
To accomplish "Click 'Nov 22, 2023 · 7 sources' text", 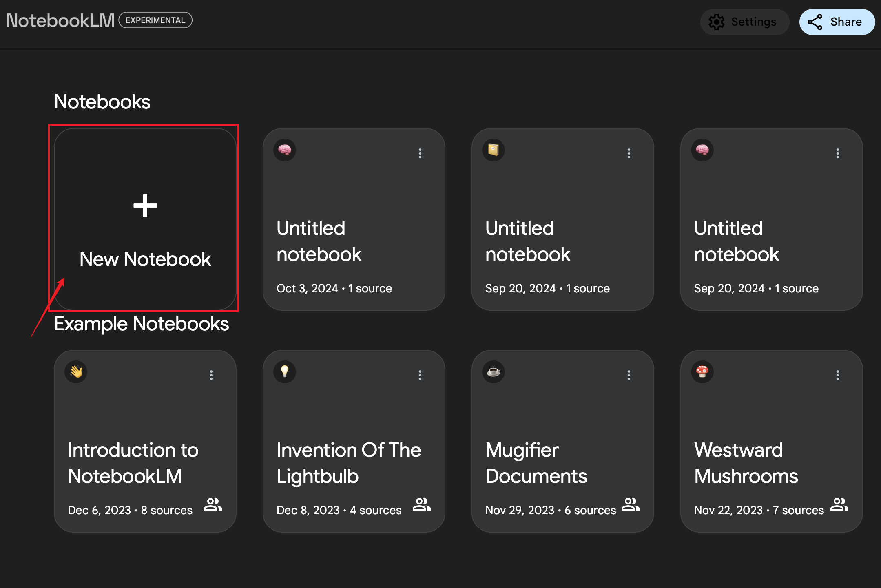I will pyautogui.click(x=759, y=510).
